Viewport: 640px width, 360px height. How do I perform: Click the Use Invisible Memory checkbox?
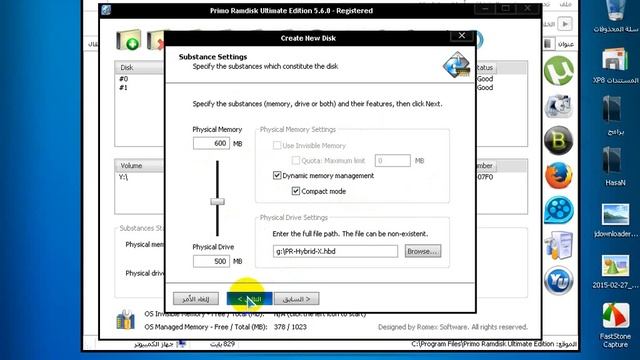(277, 145)
